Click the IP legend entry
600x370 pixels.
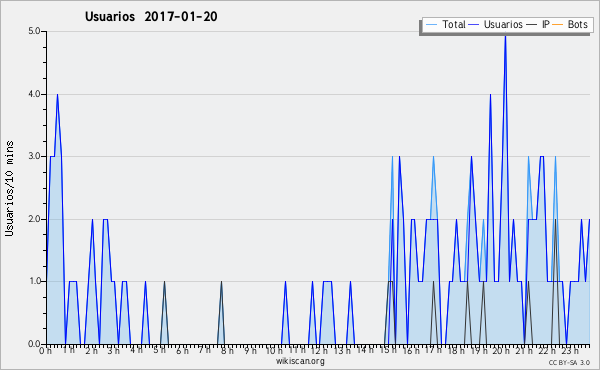point(538,24)
